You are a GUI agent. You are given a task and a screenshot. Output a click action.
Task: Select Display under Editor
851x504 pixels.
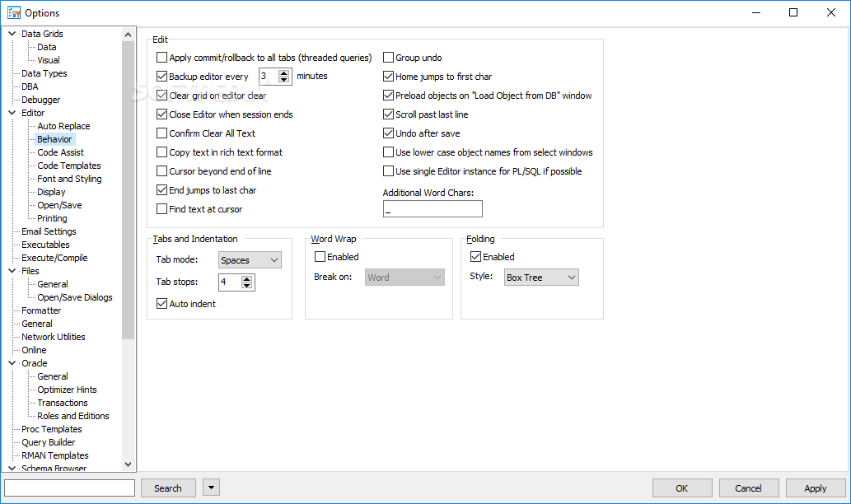click(x=51, y=192)
